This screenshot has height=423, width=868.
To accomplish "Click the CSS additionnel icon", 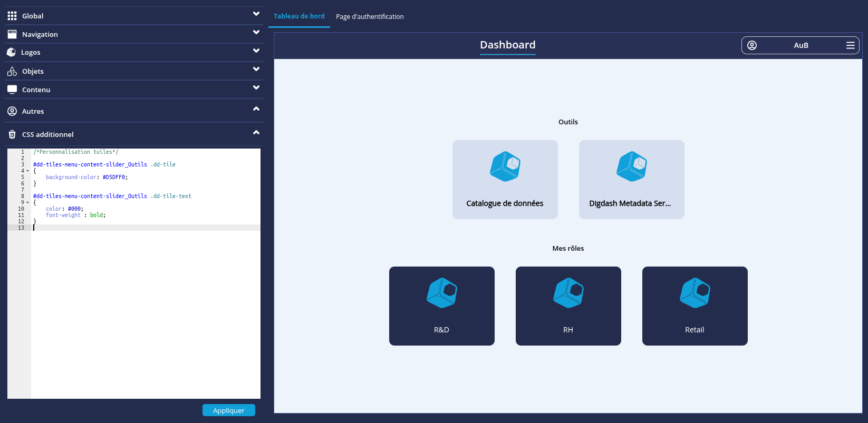I will coord(12,134).
